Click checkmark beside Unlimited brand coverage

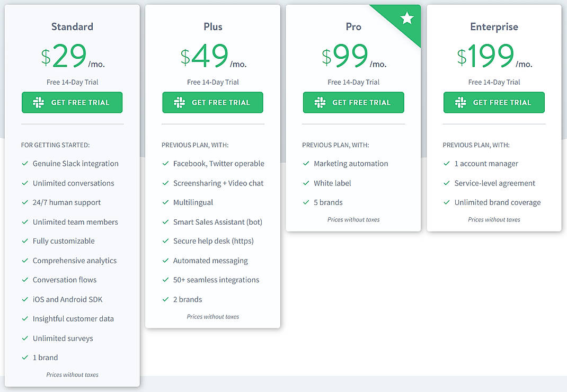(x=447, y=202)
